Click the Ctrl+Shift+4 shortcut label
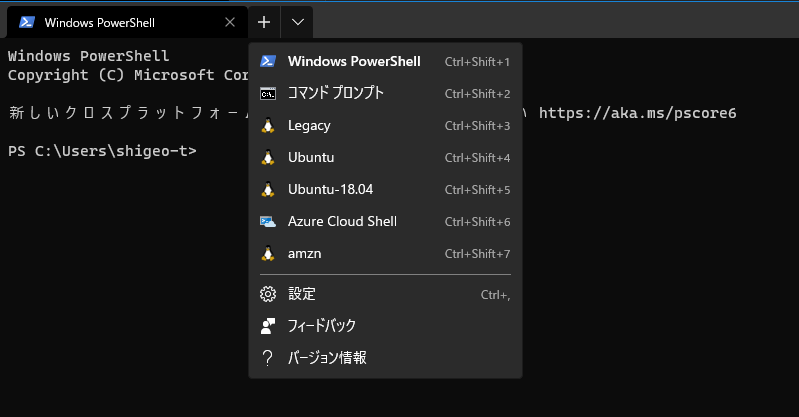This screenshot has width=799, height=417. tap(477, 158)
